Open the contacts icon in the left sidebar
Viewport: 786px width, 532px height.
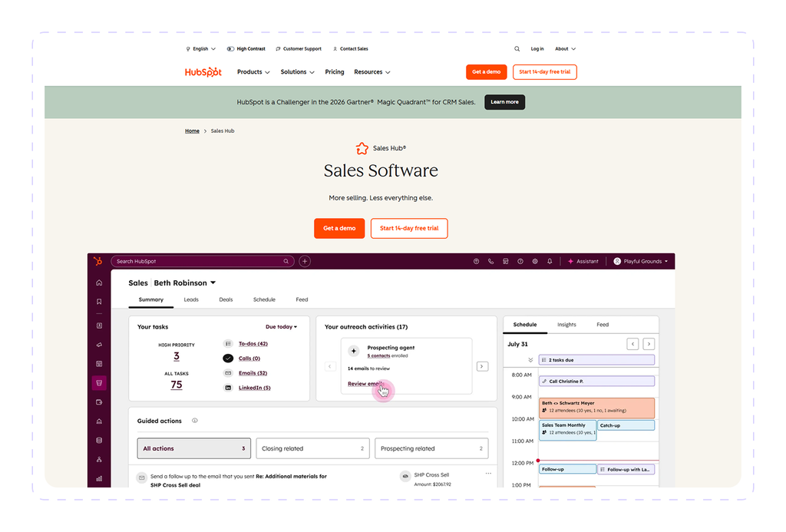(99, 326)
